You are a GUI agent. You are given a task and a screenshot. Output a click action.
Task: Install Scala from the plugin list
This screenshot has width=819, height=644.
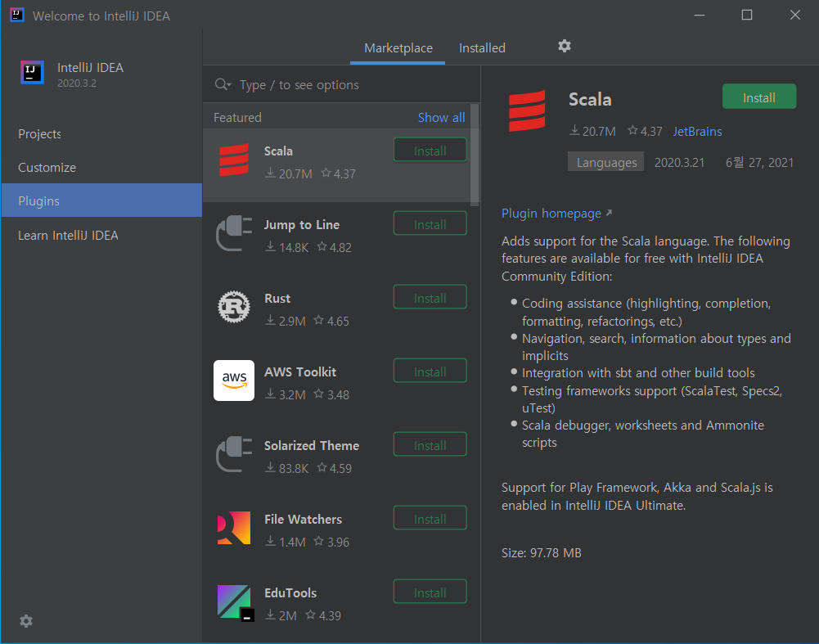click(x=430, y=151)
